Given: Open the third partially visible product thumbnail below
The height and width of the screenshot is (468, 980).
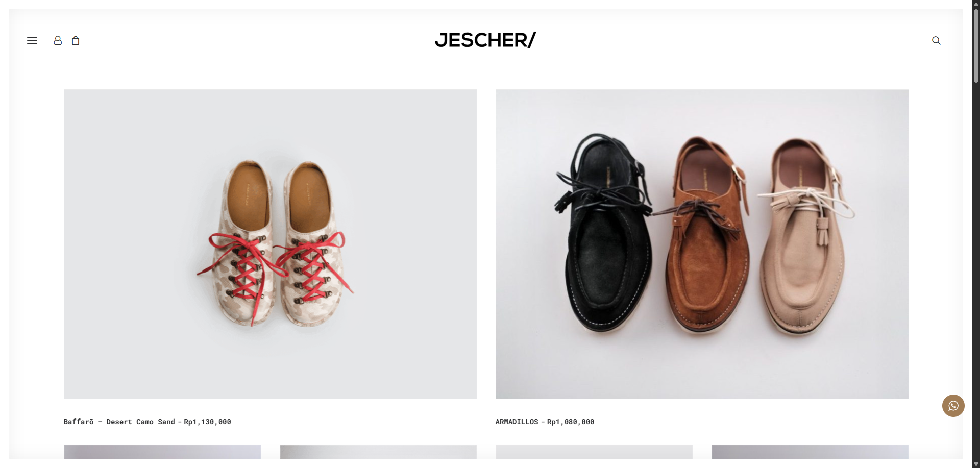Looking at the screenshot, I should coord(594,452).
